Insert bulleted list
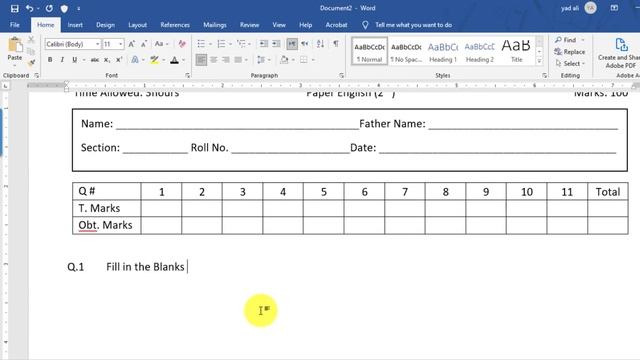Image resolution: width=640 pixels, height=360 pixels. point(201,44)
